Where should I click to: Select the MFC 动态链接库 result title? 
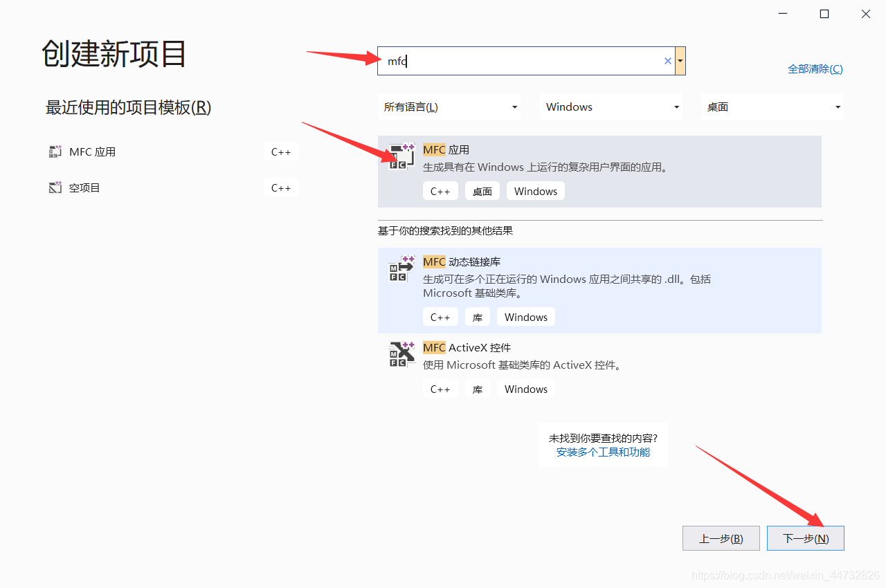pyautogui.click(x=462, y=261)
